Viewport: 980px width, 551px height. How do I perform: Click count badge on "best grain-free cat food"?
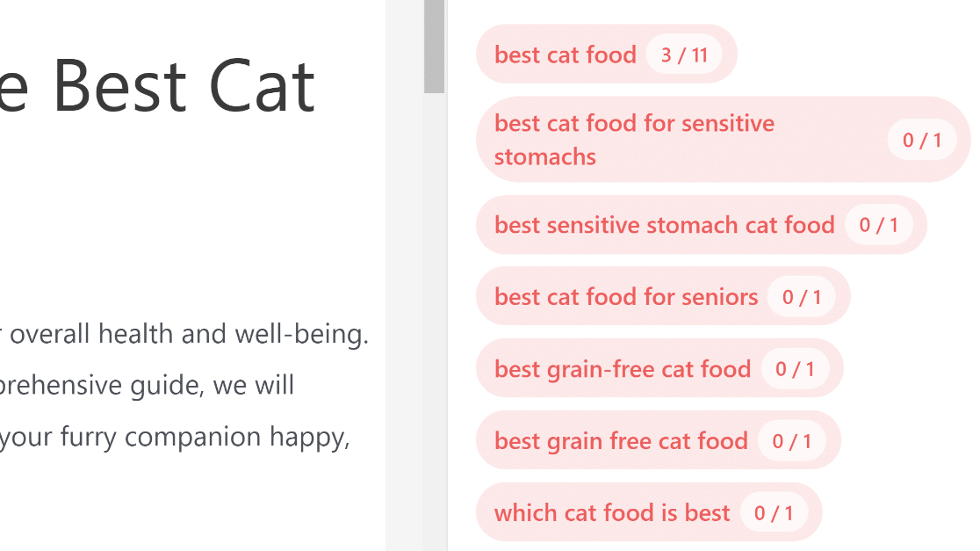(x=796, y=369)
